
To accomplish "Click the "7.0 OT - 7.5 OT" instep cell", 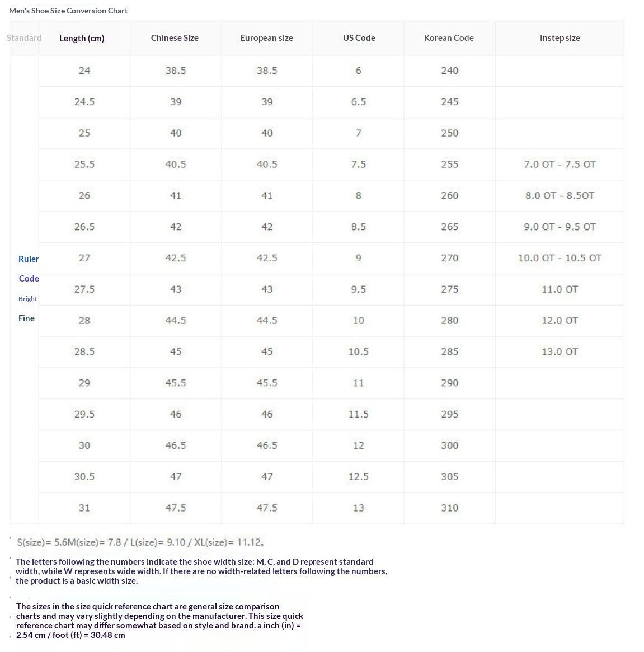I will click(x=560, y=165).
